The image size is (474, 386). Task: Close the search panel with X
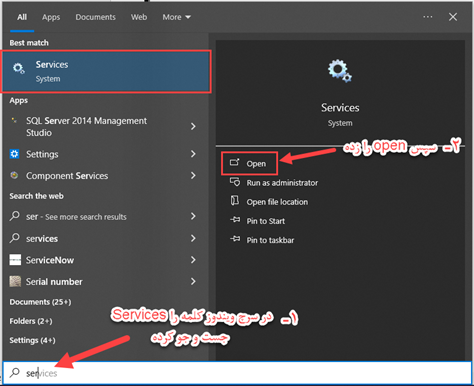(453, 17)
